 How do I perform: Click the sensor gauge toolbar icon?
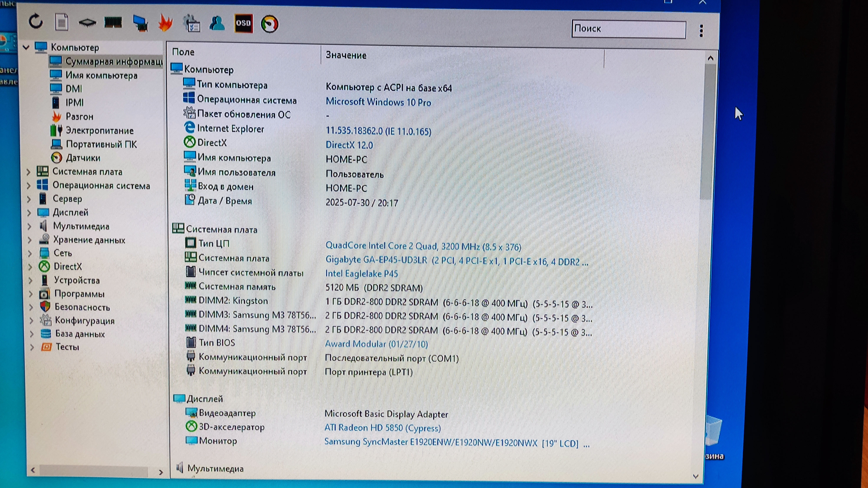tap(270, 24)
